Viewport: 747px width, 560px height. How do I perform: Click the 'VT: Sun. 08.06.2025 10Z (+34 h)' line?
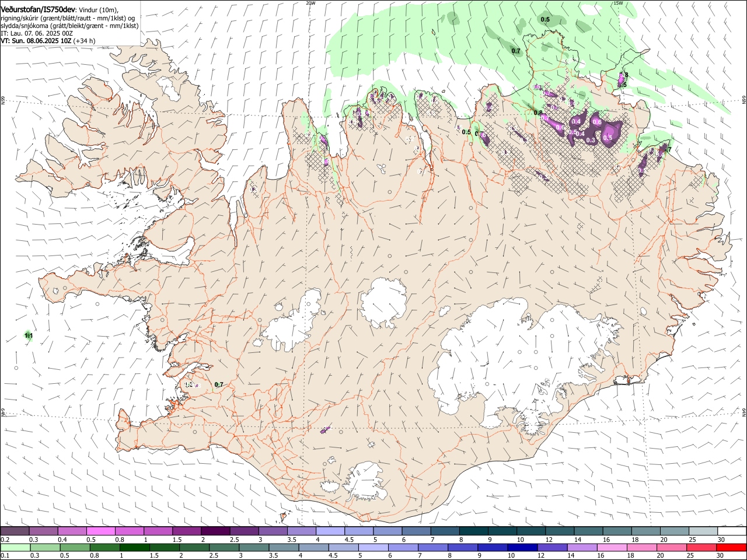(48, 41)
